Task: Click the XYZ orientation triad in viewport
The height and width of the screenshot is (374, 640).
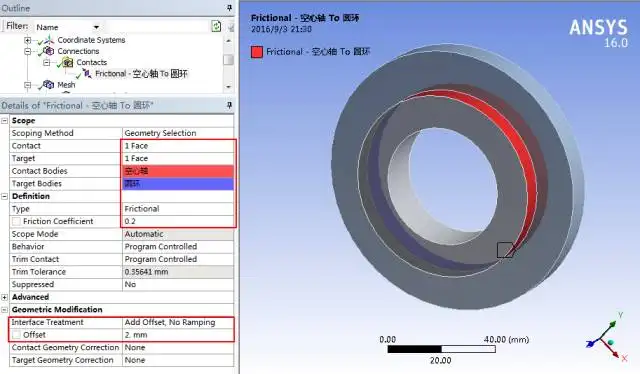Action: pos(606,337)
